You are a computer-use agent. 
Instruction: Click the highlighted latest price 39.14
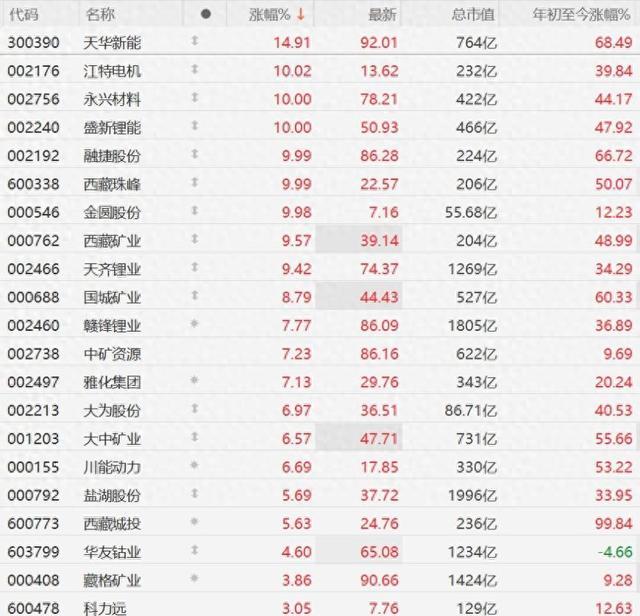(x=383, y=241)
